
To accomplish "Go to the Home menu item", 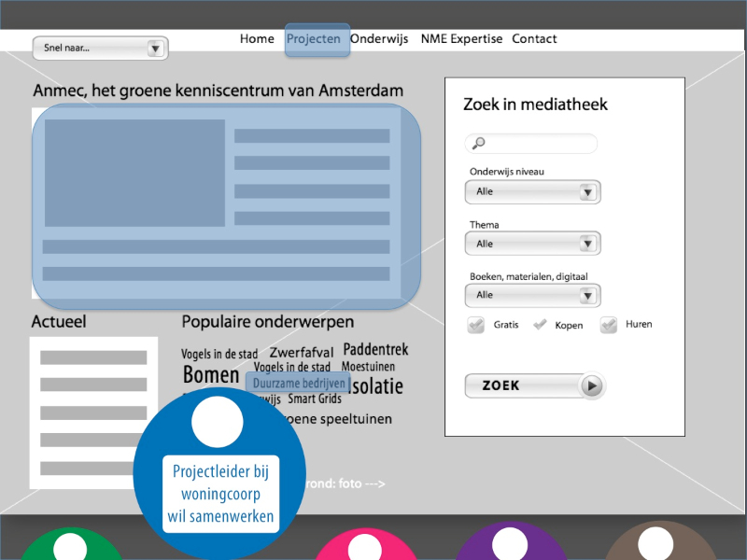I will [x=257, y=39].
